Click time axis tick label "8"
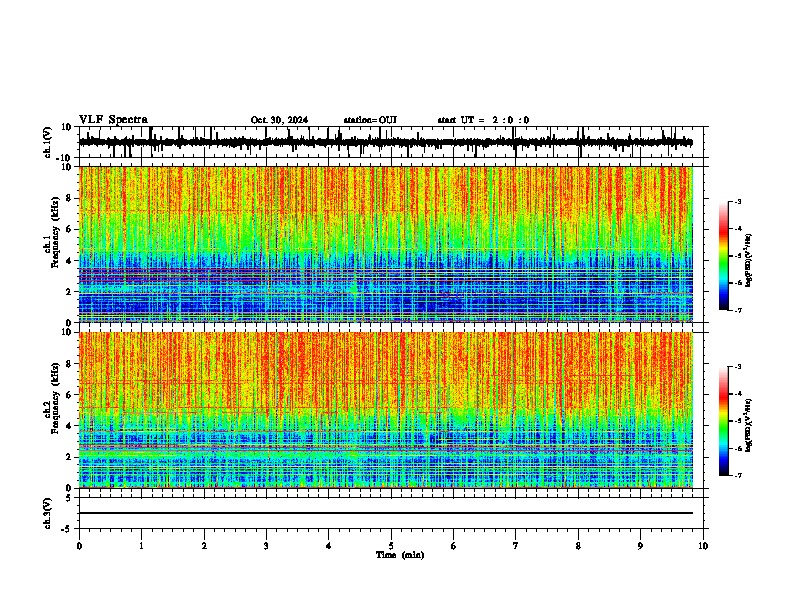Image resolution: width=792 pixels, height=612 pixels. 578,546
